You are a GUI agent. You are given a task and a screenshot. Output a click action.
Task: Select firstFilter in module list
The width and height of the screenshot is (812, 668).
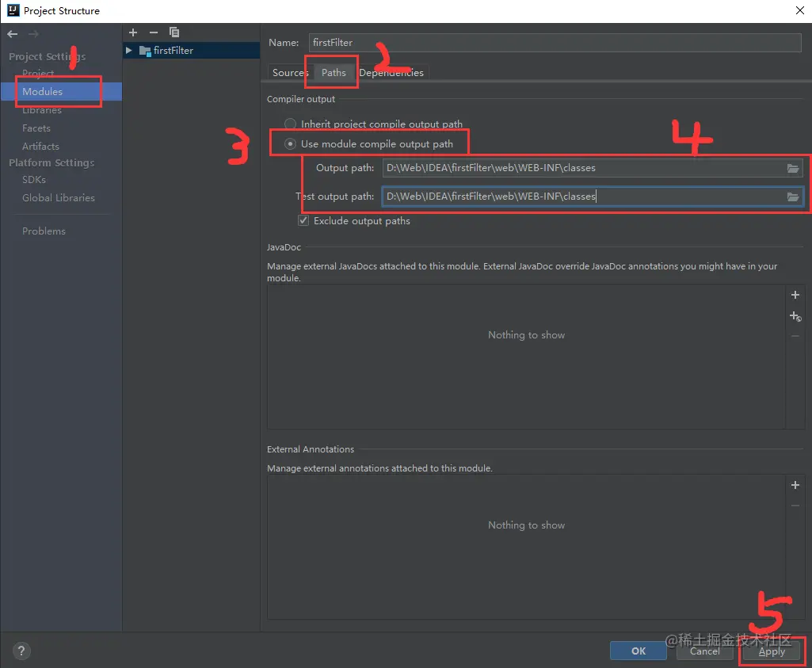(x=191, y=50)
